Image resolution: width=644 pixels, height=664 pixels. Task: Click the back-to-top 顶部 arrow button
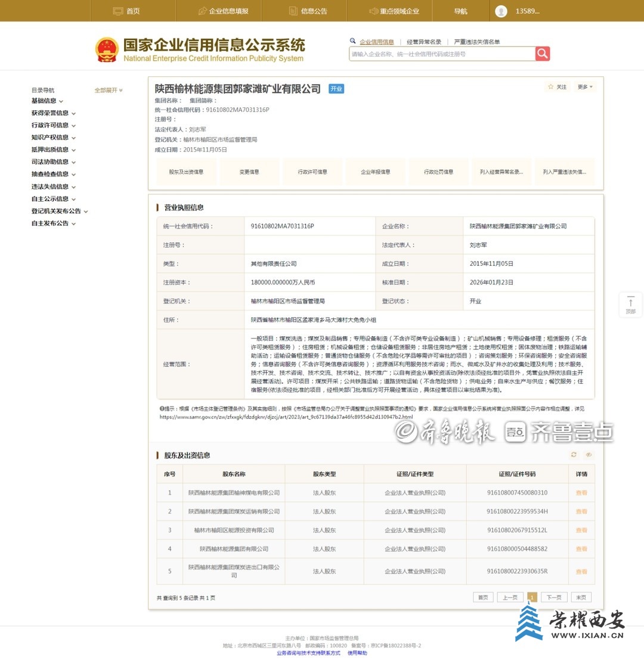[x=630, y=305]
